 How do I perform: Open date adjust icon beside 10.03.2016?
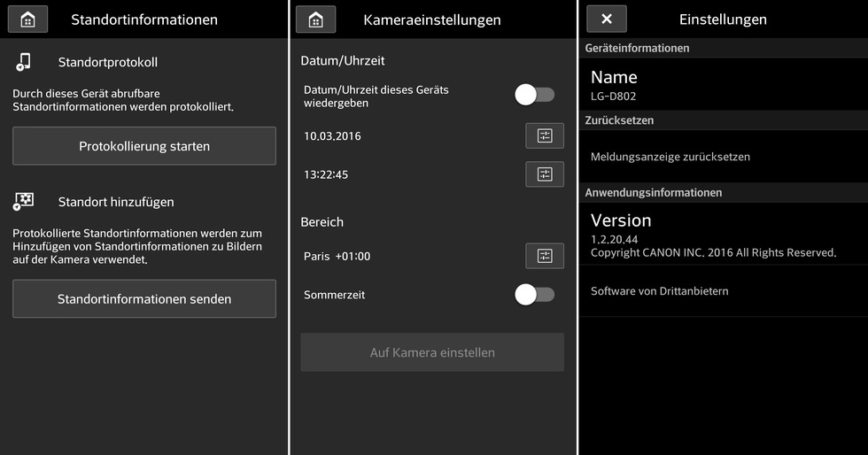point(544,135)
